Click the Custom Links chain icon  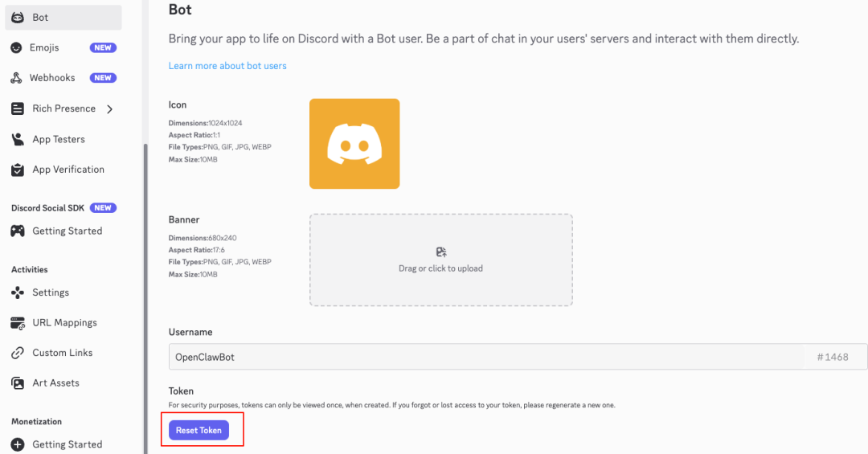click(17, 353)
